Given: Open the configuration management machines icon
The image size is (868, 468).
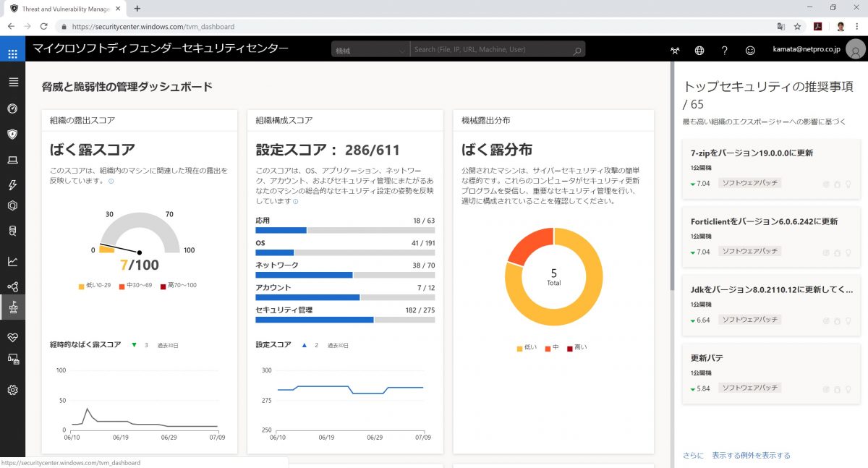Looking at the screenshot, I should click(12, 359).
